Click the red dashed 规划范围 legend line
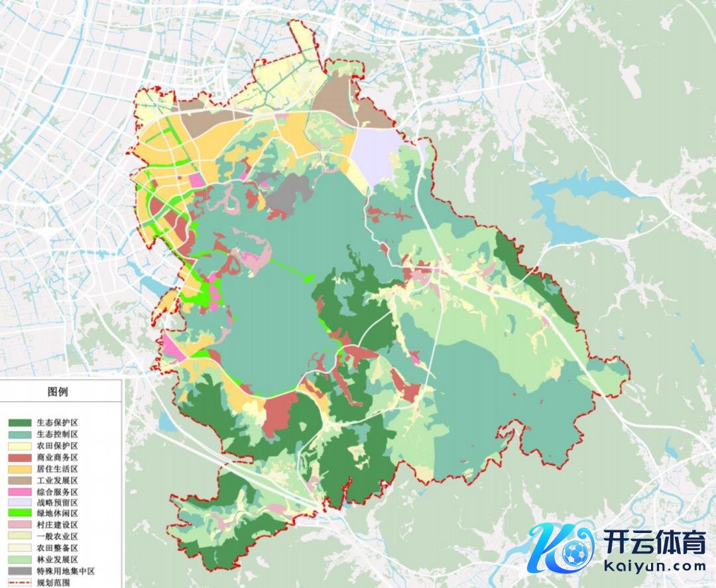 19,583
